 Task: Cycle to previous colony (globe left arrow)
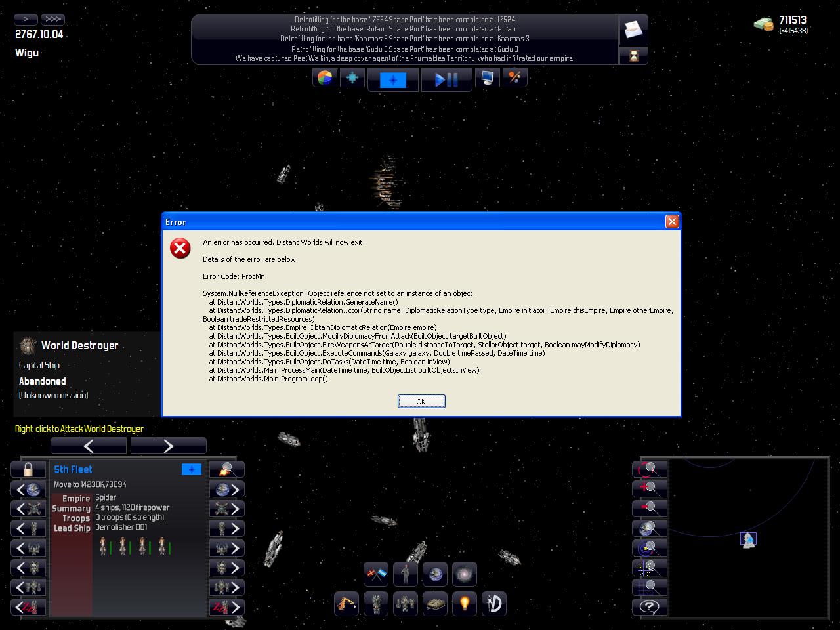(x=28, y=489)
